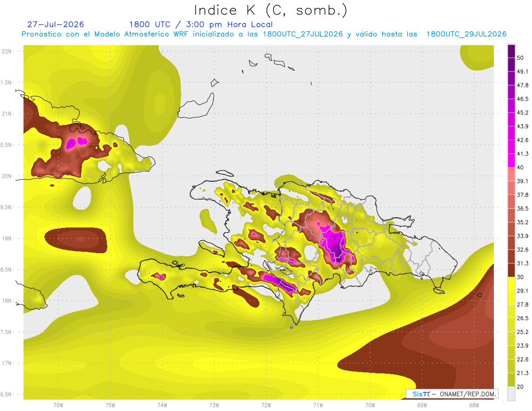Click the colorbar value '26.5'
532x411 pixels.
523,318
